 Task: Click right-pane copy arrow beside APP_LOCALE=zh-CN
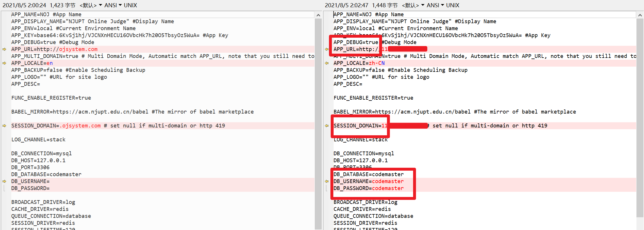(x=327, y=63)
